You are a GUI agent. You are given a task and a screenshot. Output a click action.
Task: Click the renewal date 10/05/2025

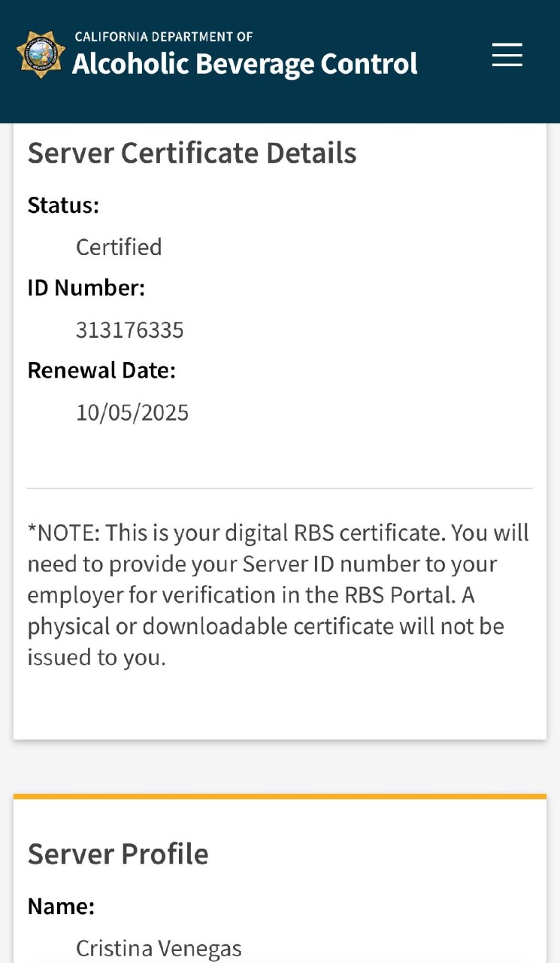[132, 412]
